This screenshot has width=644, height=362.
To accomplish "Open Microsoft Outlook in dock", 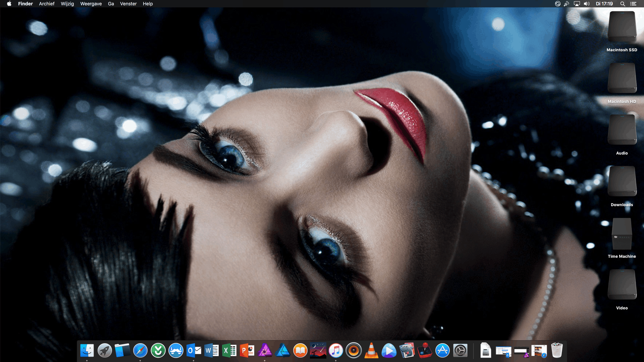I will click(194, 351).
